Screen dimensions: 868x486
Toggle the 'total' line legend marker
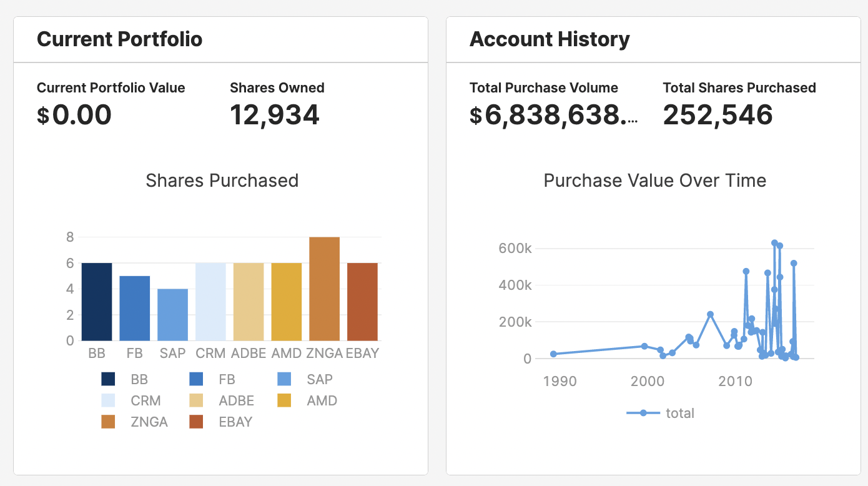point(643,413)
